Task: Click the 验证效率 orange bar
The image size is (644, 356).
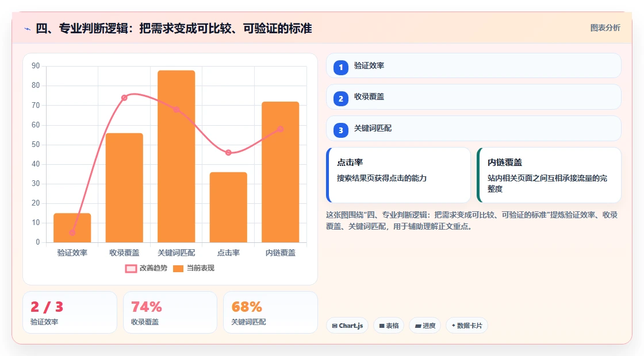Action: [72, 227]
